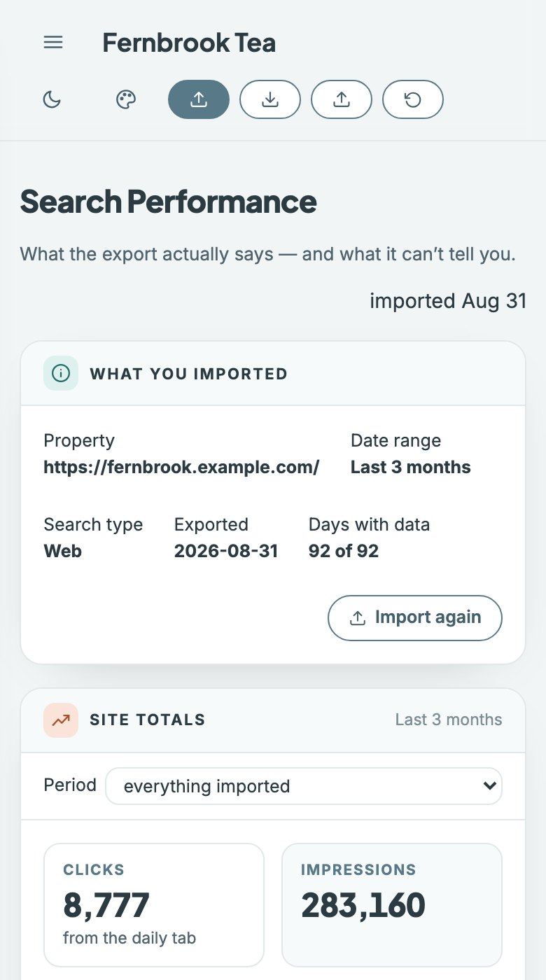Click the from the daily tab caption
Viewport: 546px width, 980px height.
[129, 938]
